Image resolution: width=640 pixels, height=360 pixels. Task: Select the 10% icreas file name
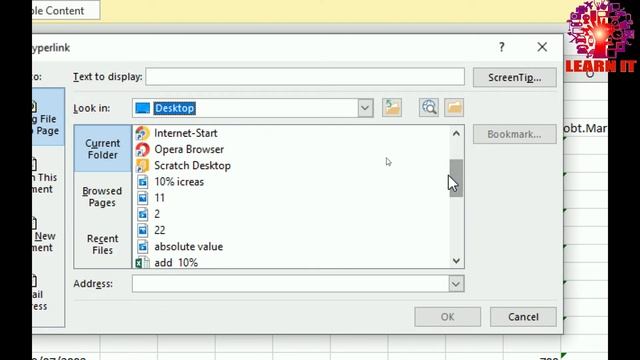(179, 182)
